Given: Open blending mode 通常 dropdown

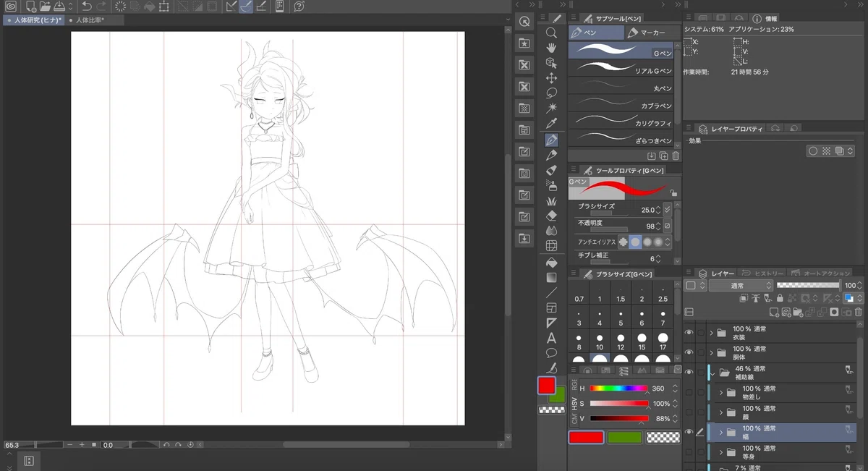Looking at the screenshot, I should 741,286.
